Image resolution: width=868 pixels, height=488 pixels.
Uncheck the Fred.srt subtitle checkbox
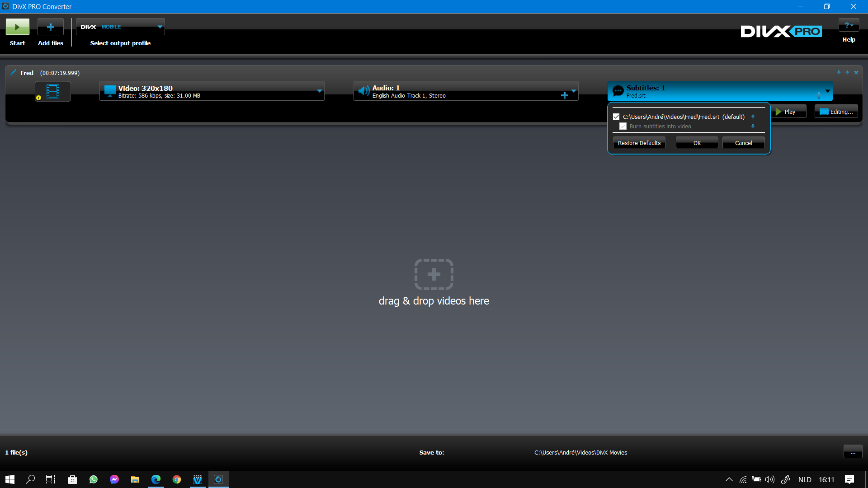coord(616,117)
